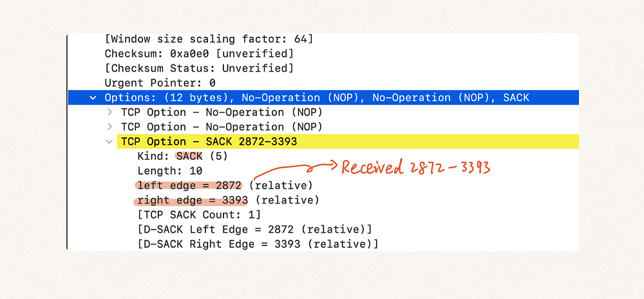Click the red annotation arrow

tap(295, 169)
